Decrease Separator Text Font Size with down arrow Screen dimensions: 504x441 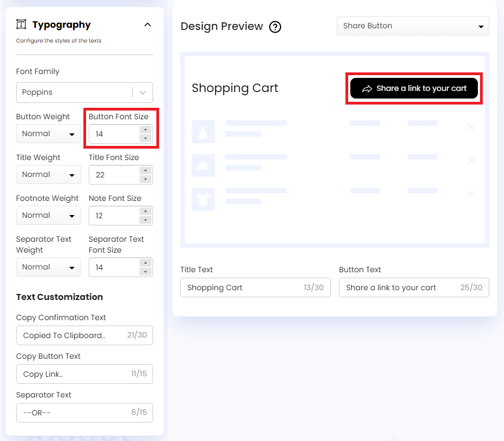(145, 272)
